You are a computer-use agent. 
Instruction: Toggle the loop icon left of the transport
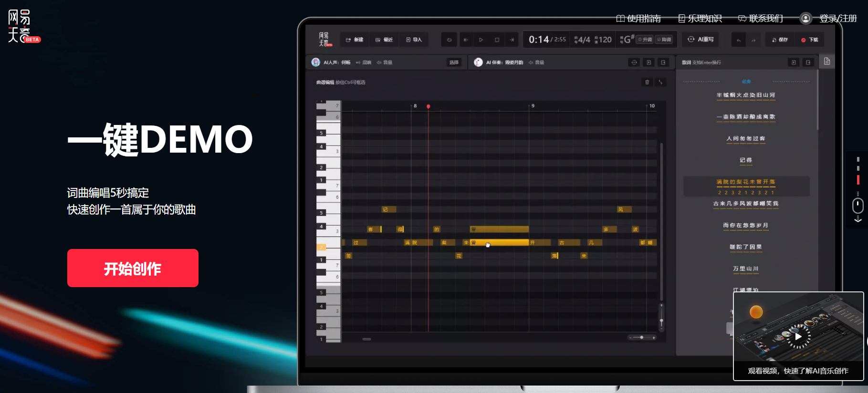pyautogui.click(x=449, y=40)
